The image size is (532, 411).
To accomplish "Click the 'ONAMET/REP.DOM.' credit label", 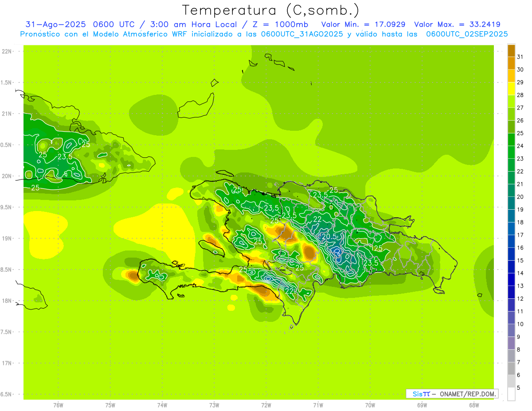I will [468, 394].
